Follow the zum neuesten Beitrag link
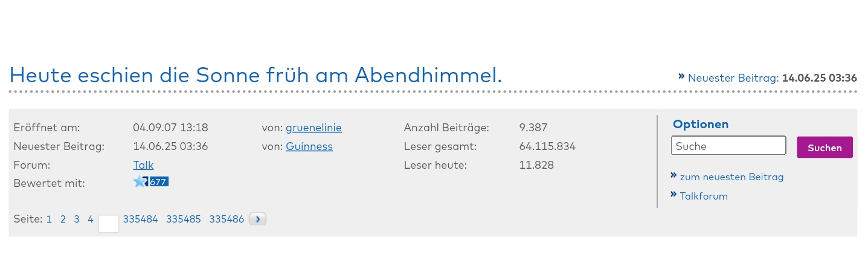Screen dimensions: 868x254 click(x=731, y=177)
